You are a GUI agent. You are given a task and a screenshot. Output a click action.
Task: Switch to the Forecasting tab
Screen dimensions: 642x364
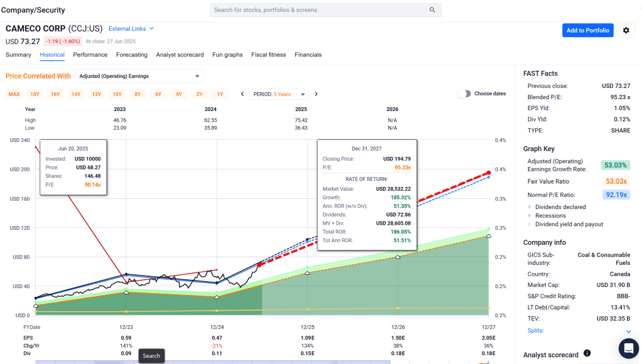[x=132, y=55]
